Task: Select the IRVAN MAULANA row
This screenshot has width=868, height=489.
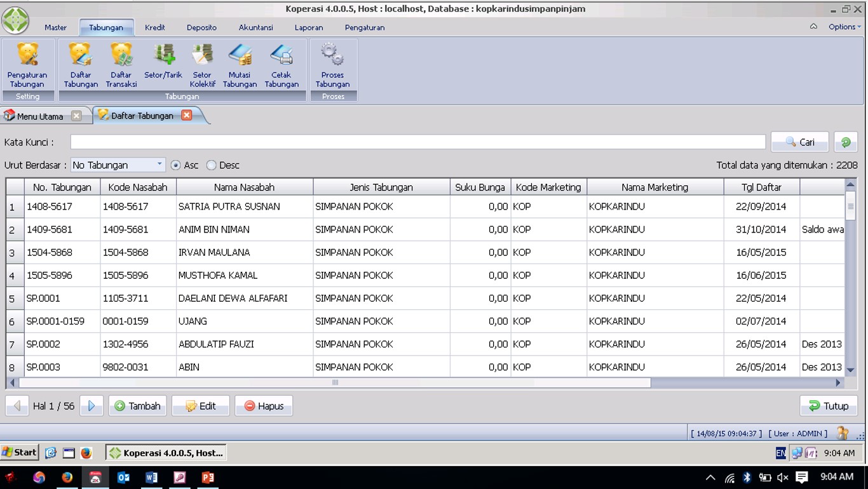Action: point(426,252)
